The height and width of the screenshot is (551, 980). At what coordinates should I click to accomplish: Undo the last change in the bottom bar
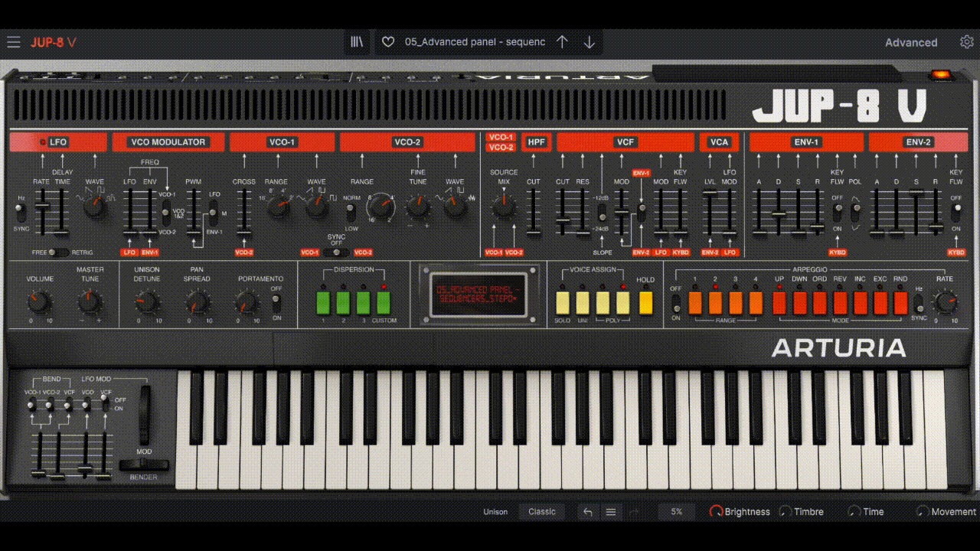pos(587,512)
